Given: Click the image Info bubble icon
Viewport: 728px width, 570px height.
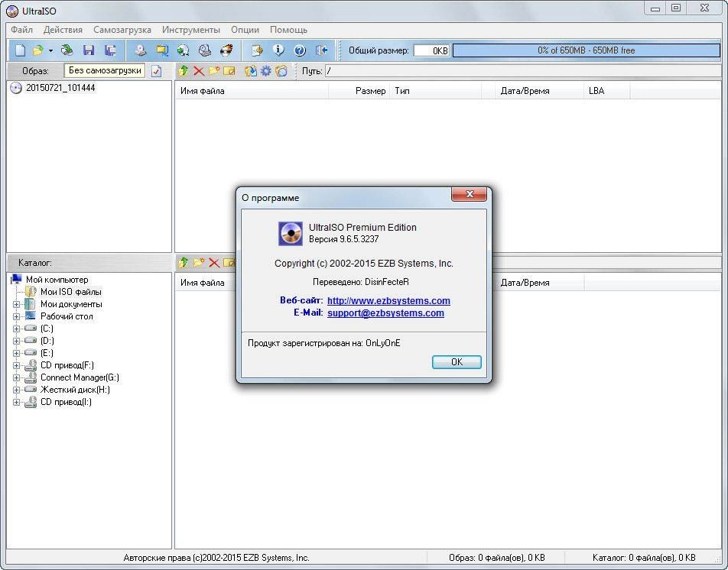Looking at the screenshot, I should click(x=278, y=50).
